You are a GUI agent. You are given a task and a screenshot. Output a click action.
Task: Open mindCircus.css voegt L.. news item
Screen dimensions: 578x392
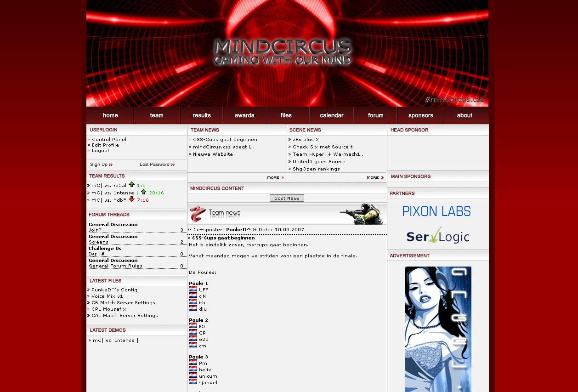click(224, 147)
